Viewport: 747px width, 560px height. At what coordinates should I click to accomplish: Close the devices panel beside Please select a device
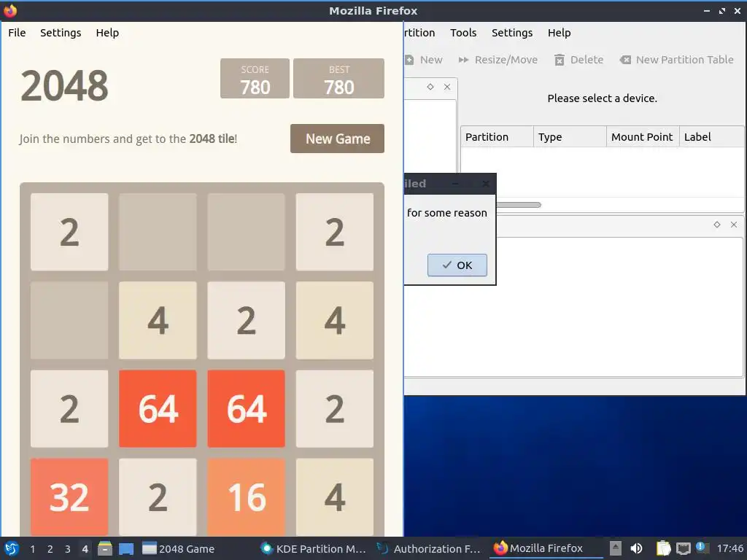click(x=447, y=87)
